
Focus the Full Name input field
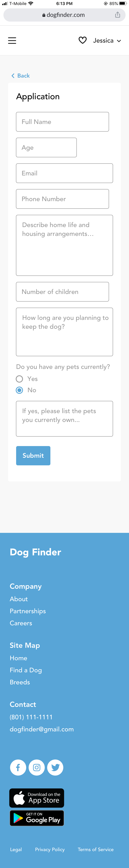[x=62, y=122]
